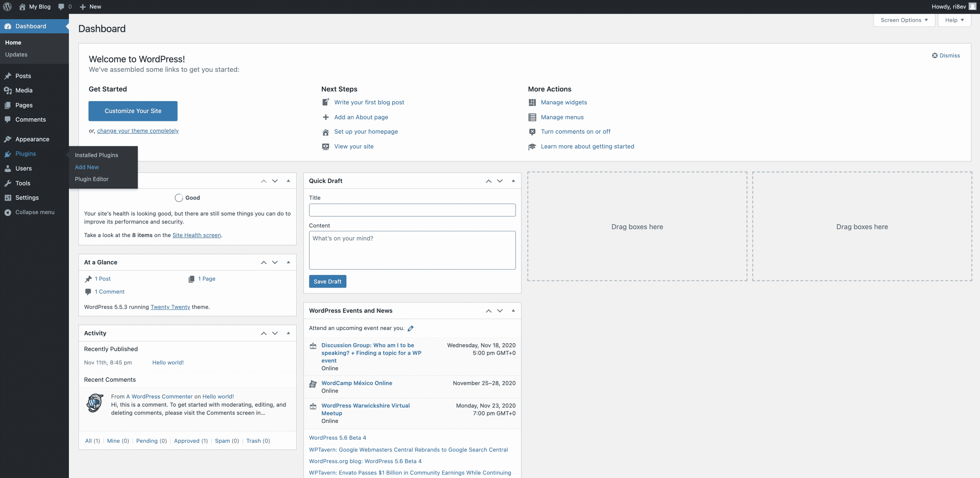Click the Manage widgets icon

(x=532, y=102)
